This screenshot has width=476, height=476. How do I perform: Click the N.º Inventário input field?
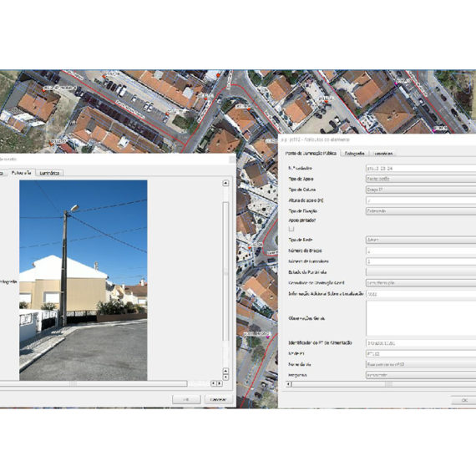tap(421, 168)
